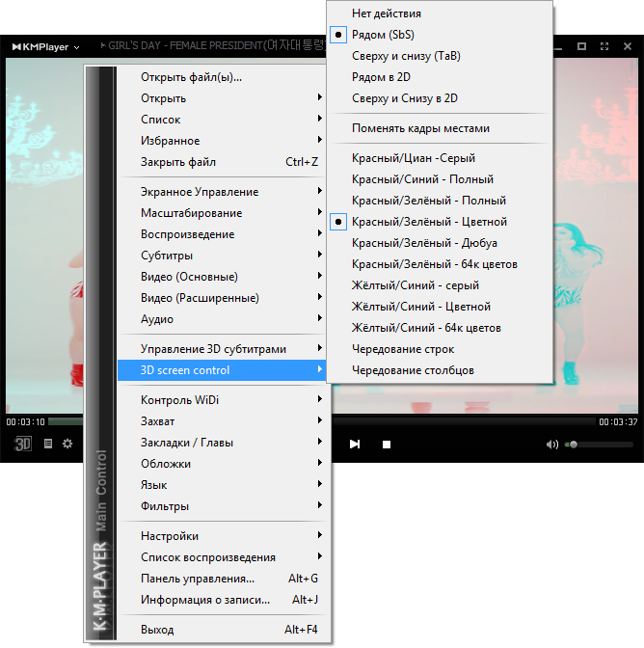Expand the Открыть submenu

(x=223, y=98)
